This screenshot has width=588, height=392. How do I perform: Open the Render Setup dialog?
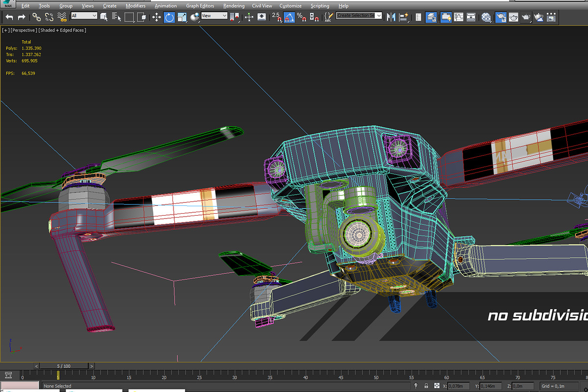(x=501, y=17)
